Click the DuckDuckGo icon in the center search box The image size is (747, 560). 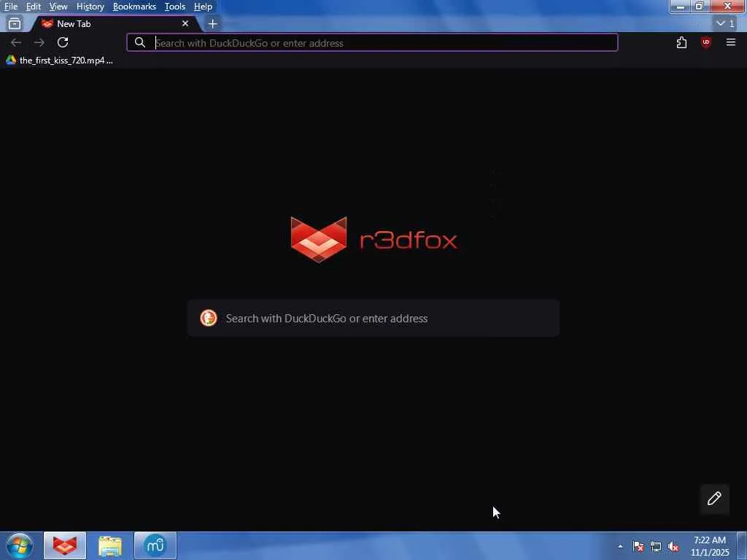[208, 318]
